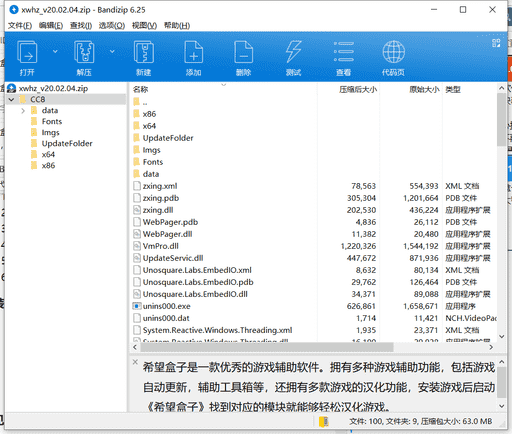This screenshot has width=512, height=434.
Task: Open the 查找(I) menu
Action: coord(81,26)
